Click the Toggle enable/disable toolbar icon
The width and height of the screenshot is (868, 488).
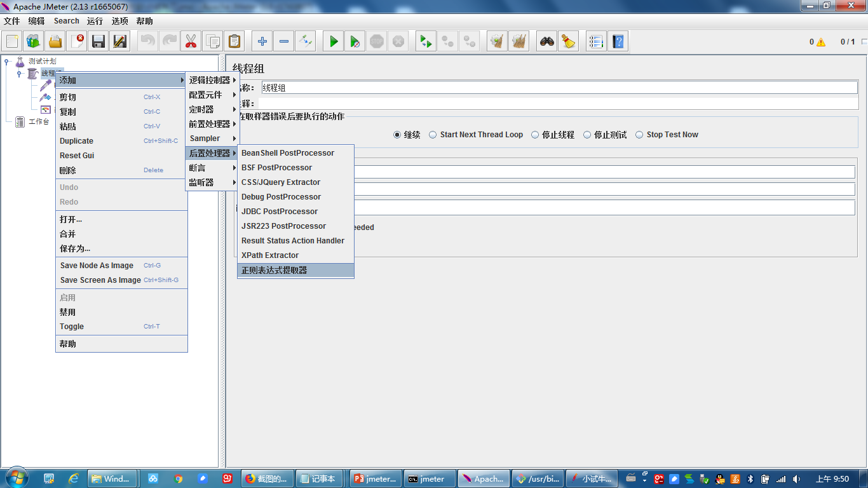click(x=306, y=41)
